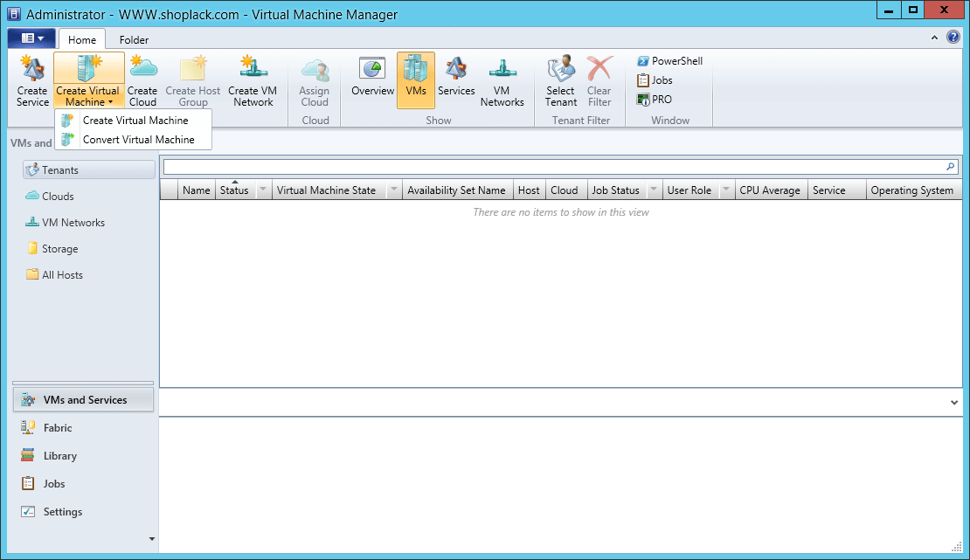Sort by the CPU Average column
Viewport: 970px width, 560px height.
(770, 190)
